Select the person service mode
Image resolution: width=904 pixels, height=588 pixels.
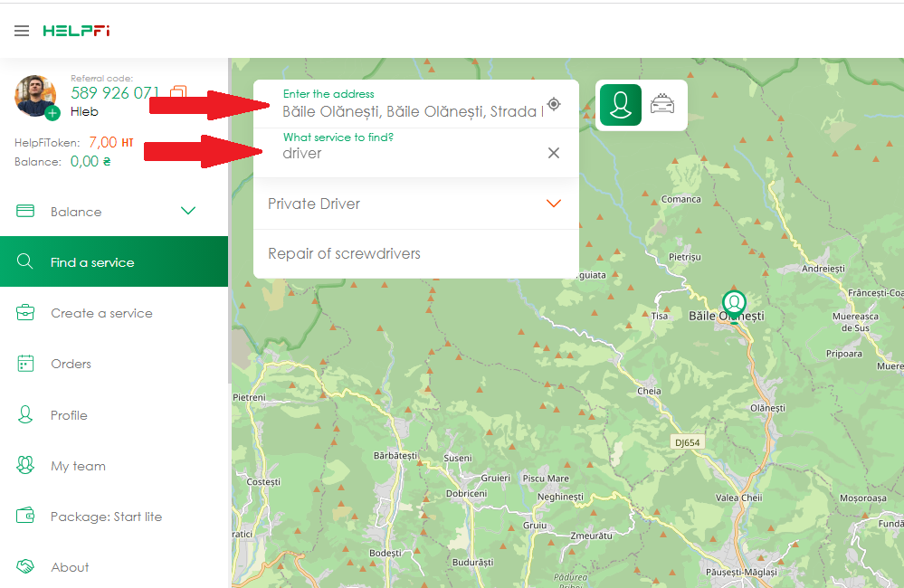coord(620,105)
